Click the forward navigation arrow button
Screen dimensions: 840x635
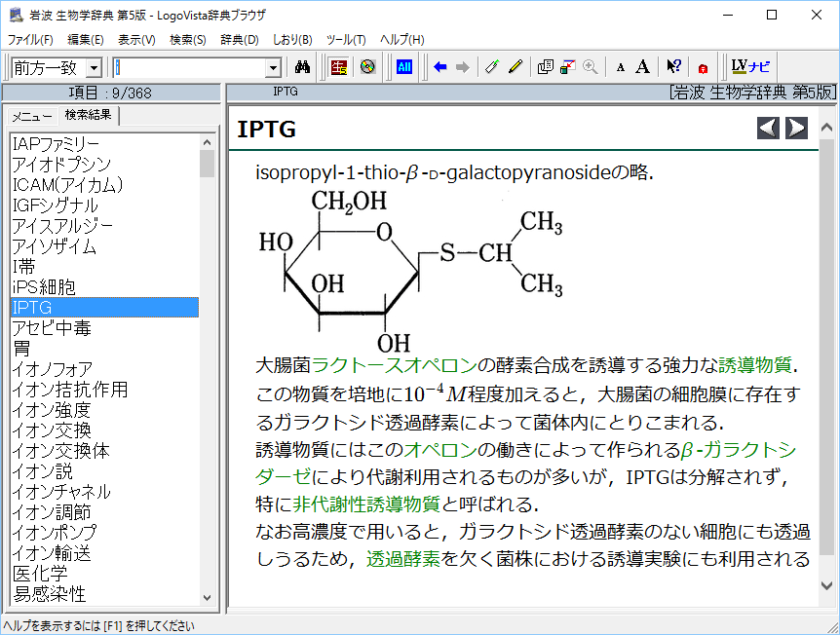click(796, 128)
